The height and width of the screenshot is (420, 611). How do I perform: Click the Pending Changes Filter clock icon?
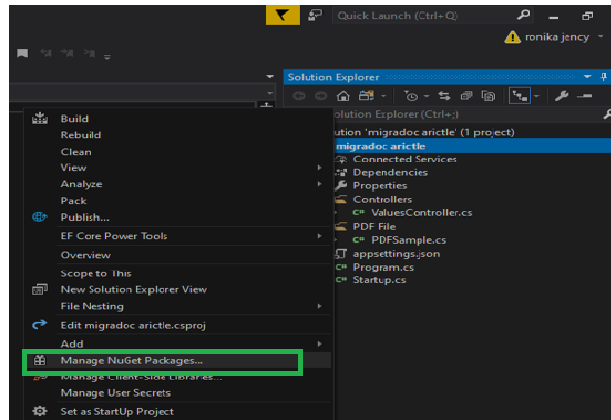coord(411,96)
